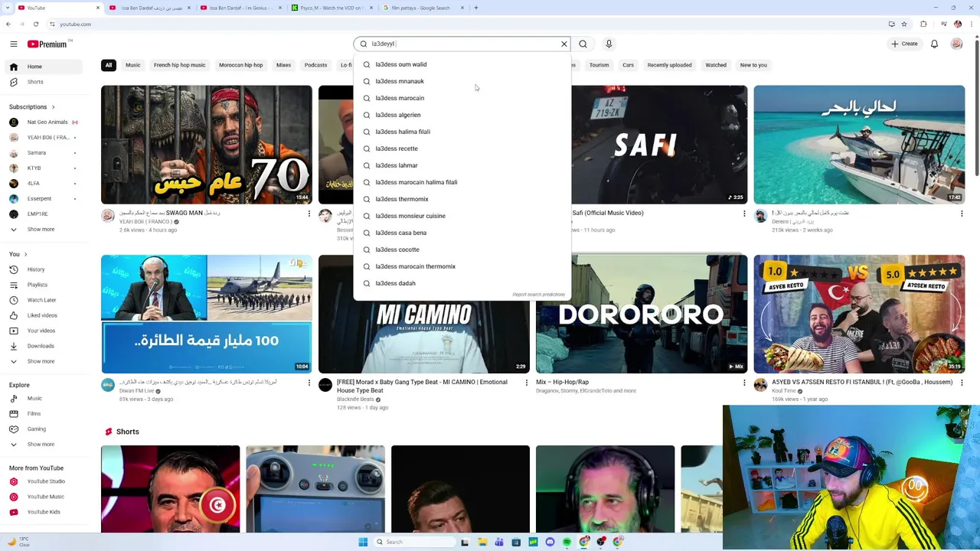Open more options for the MI CAMINO video

click(526, 383)
